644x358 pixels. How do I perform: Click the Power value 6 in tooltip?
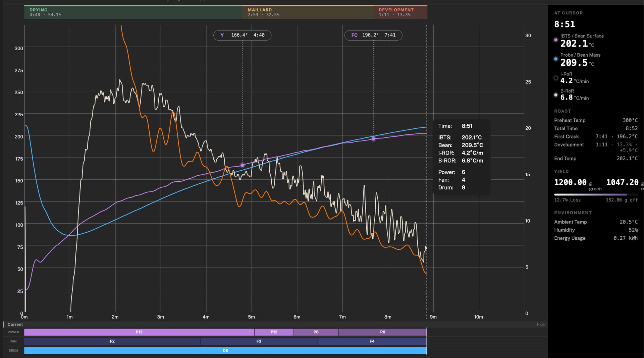point(463,172)
